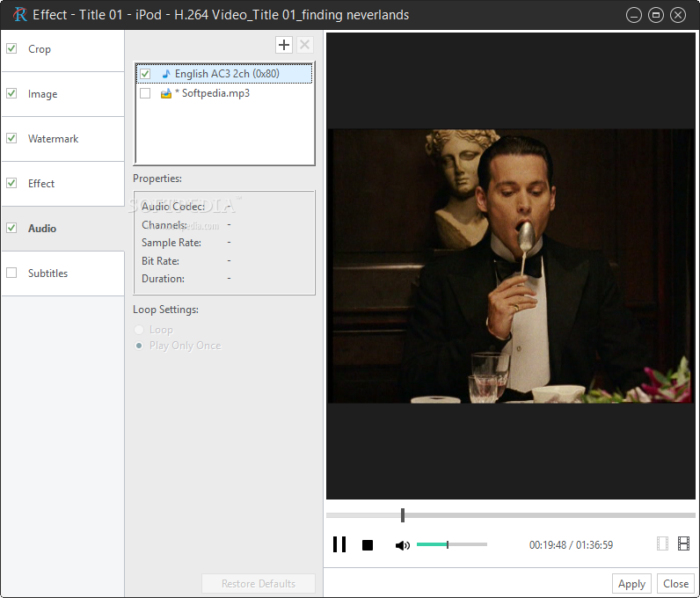This screenshot has width=700, height=598.
Task: Pause the video playback
Action: [x=339, y=544]
